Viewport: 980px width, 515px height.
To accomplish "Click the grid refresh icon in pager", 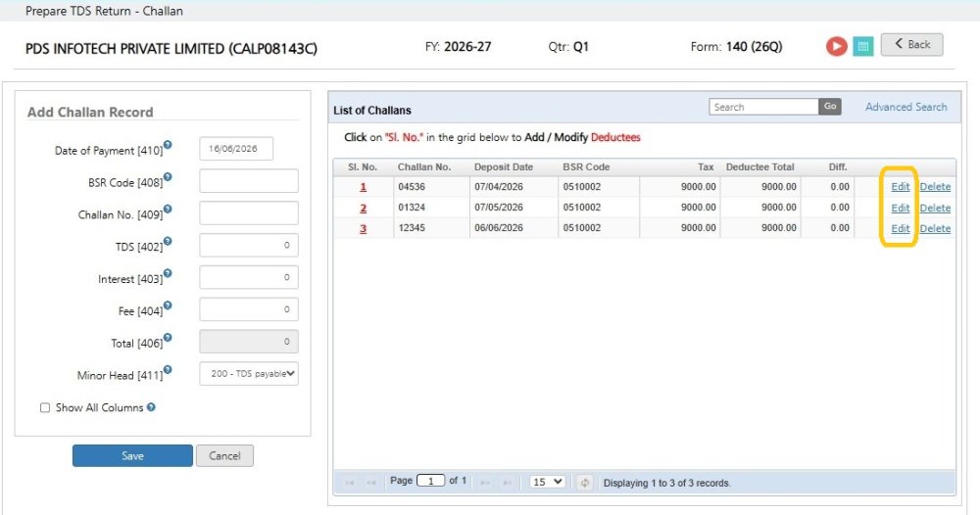I will (x=584, y=483).
